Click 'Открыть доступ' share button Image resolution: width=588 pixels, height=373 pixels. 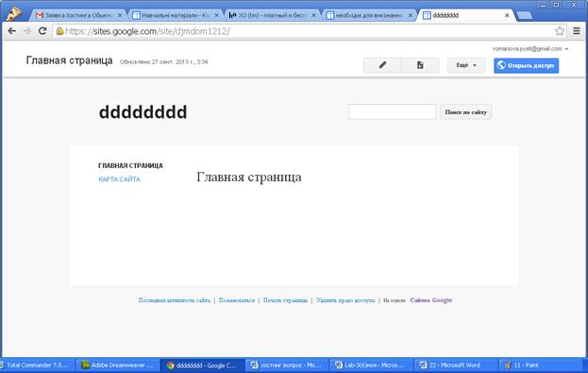[x=526, y=66]
